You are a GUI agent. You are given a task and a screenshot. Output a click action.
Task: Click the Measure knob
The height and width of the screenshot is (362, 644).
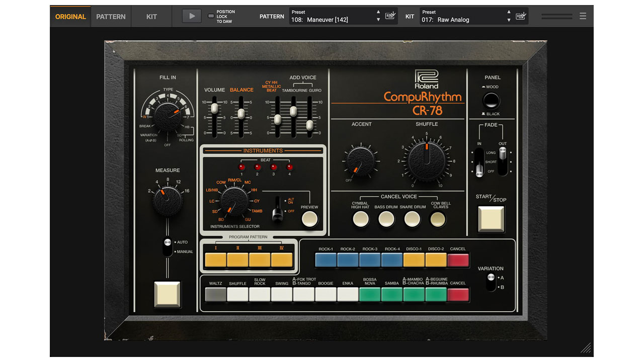(168, 201)
